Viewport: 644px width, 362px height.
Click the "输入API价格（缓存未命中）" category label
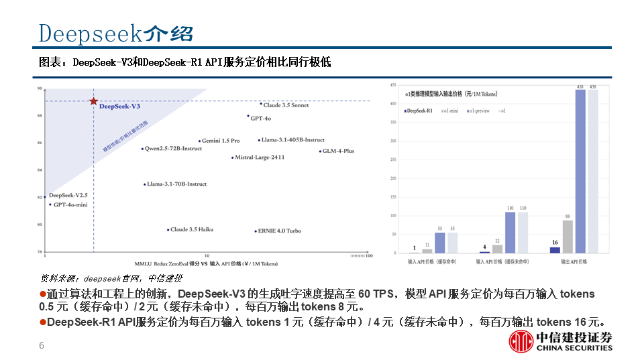point(502,261)
